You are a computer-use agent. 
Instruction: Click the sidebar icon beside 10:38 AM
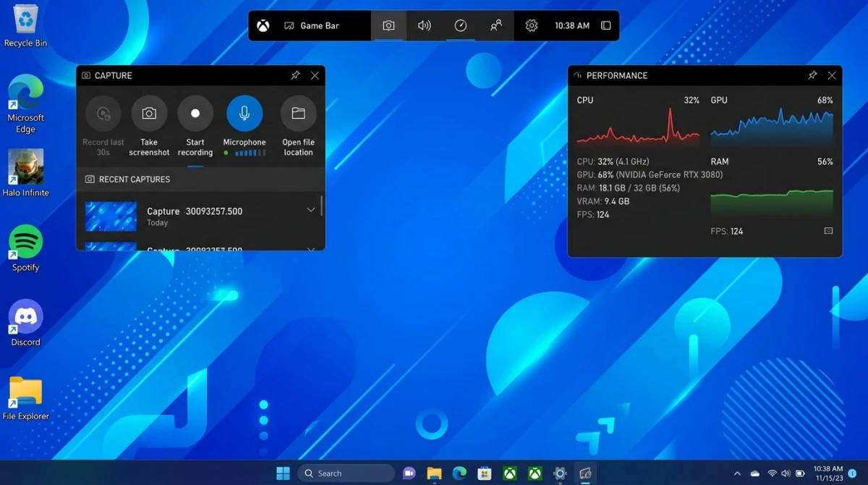(x=606, y=25)
